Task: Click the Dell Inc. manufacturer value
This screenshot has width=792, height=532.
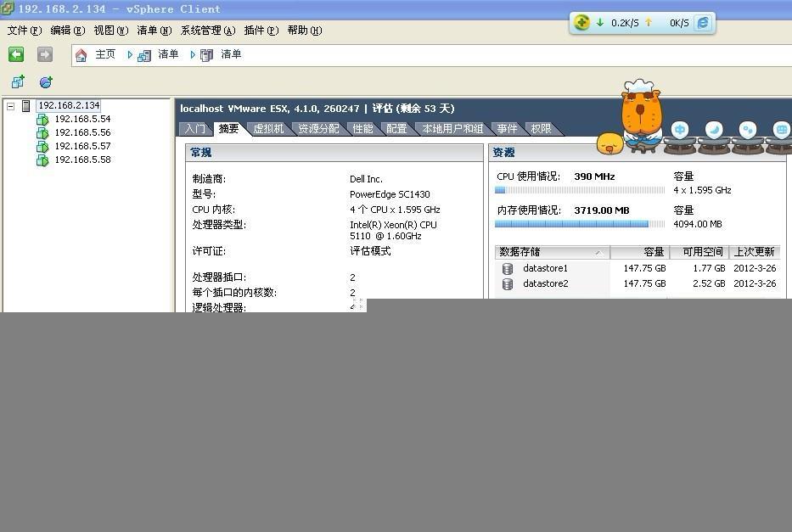Action: coord(366,179)
